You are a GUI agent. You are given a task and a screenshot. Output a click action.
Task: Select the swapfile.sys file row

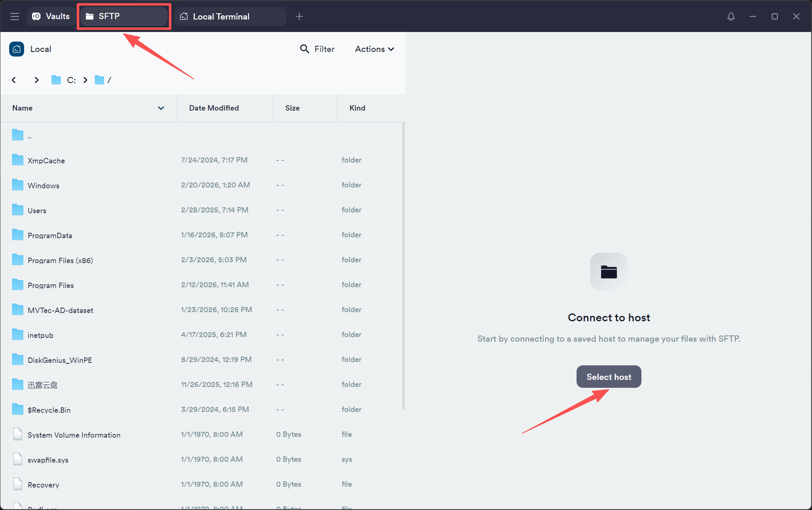click(x=48, y=460)
